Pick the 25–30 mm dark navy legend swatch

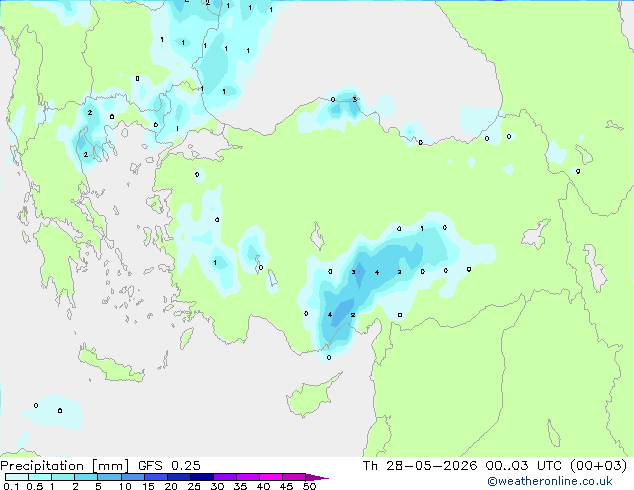[x=201, y=477]
